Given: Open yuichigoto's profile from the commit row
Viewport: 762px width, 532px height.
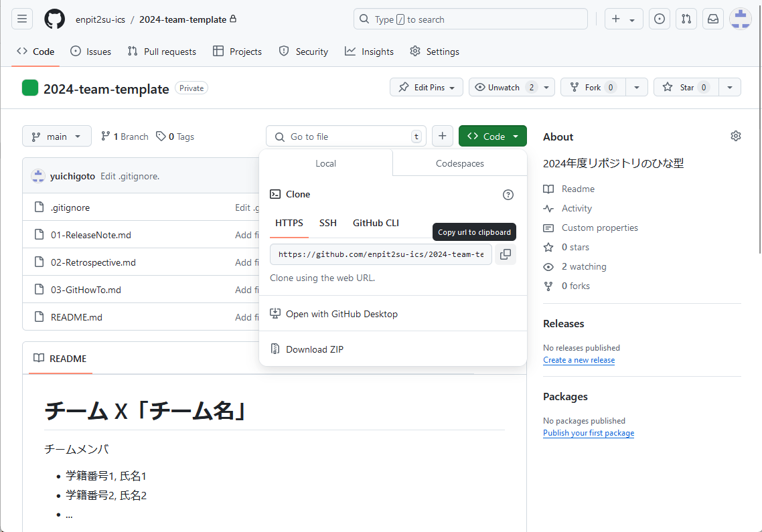Looking at the screenshot, I should click(x=72, y=176).
